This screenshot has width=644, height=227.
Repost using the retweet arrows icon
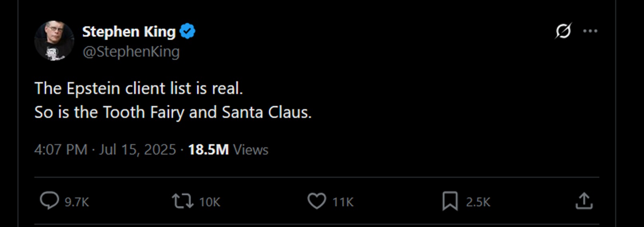[183, 201]
